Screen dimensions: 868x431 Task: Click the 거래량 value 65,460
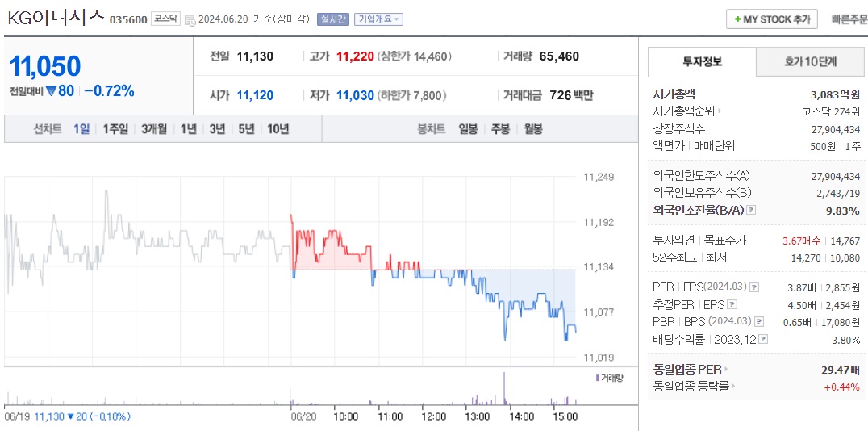(559, 56)
